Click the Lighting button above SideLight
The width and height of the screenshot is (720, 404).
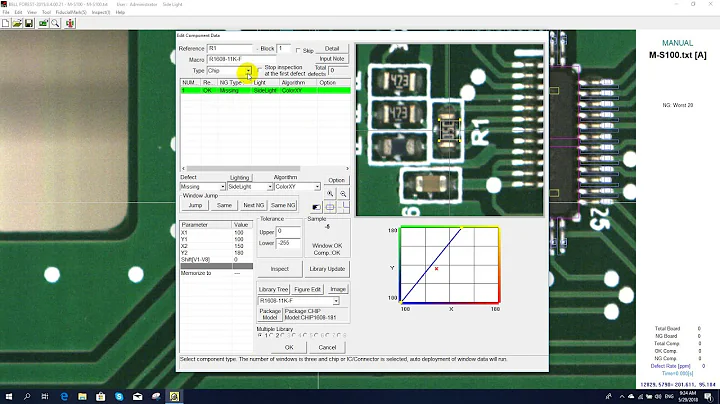coord(239,178)
